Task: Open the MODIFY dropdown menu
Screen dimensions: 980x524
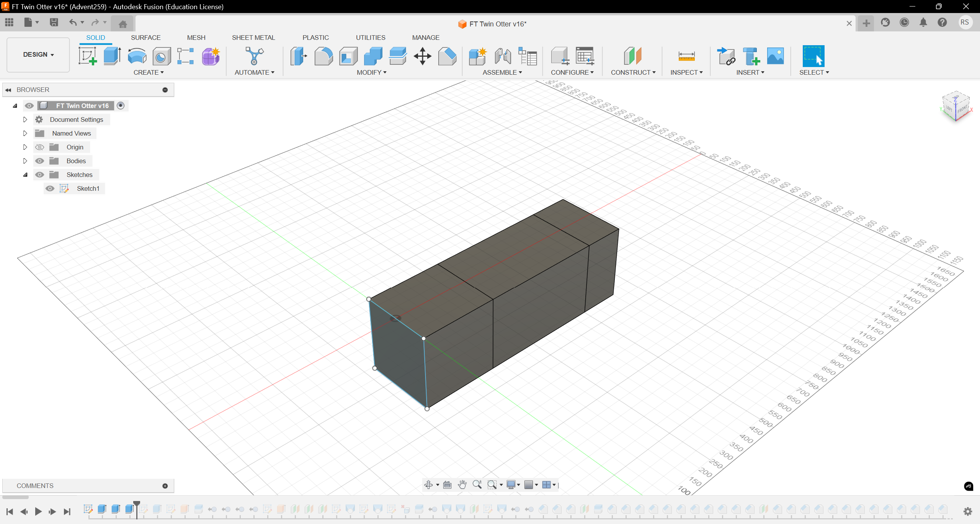Action: [372, 72]
